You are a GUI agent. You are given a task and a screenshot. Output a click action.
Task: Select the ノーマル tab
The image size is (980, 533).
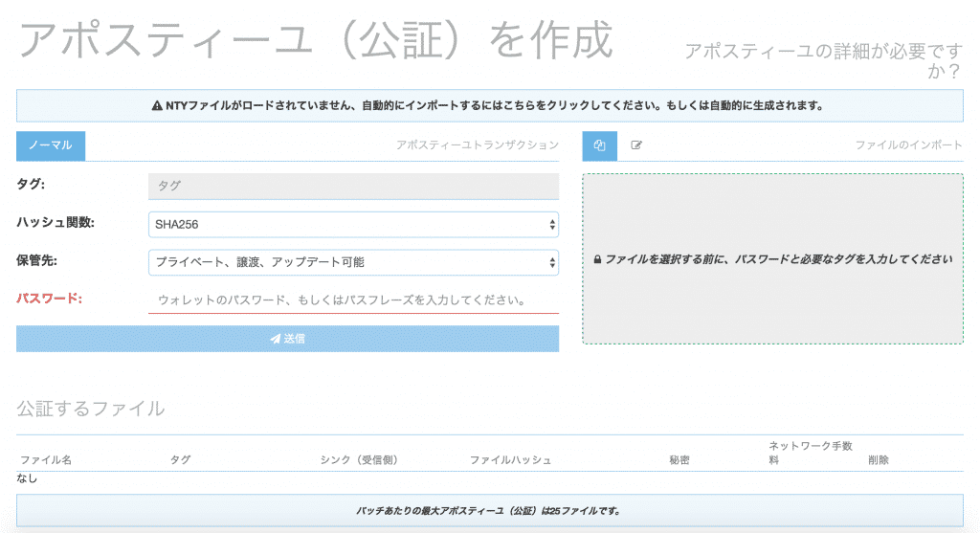coord(51,145)
